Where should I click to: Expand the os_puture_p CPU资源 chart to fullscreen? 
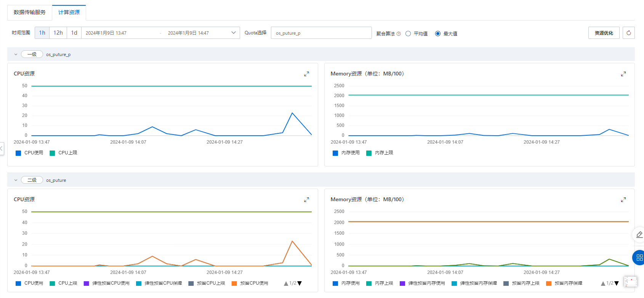coord(306,74)
